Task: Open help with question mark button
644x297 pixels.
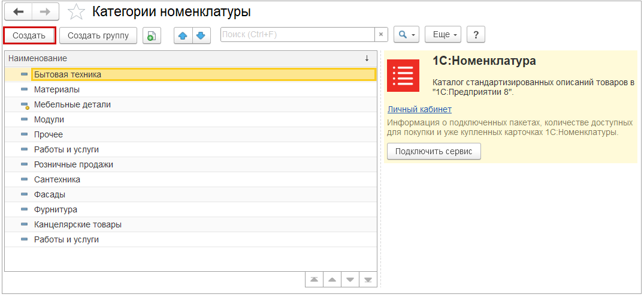Action: point(476,35)
